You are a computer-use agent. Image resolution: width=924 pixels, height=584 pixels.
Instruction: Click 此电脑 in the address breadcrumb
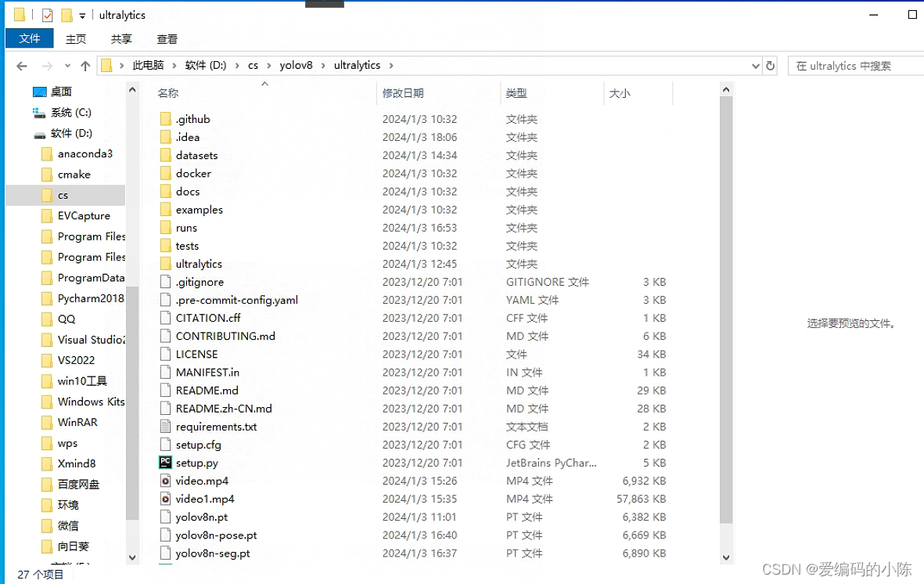coord(148,65)
